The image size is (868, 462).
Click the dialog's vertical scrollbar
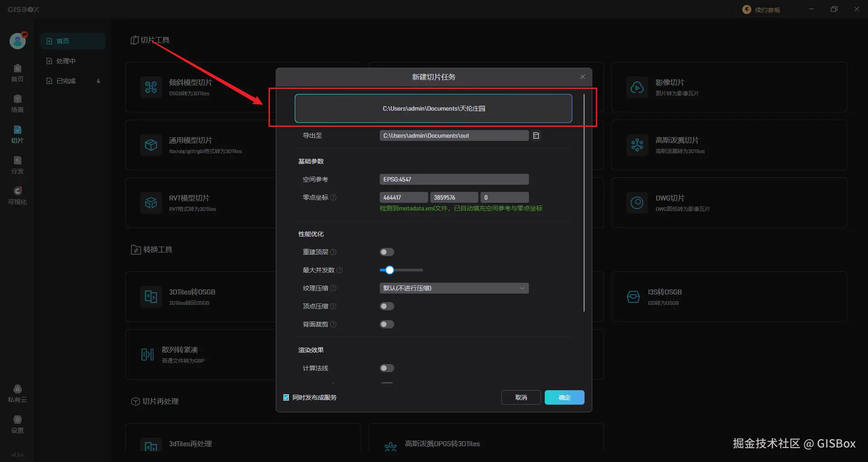584,203
